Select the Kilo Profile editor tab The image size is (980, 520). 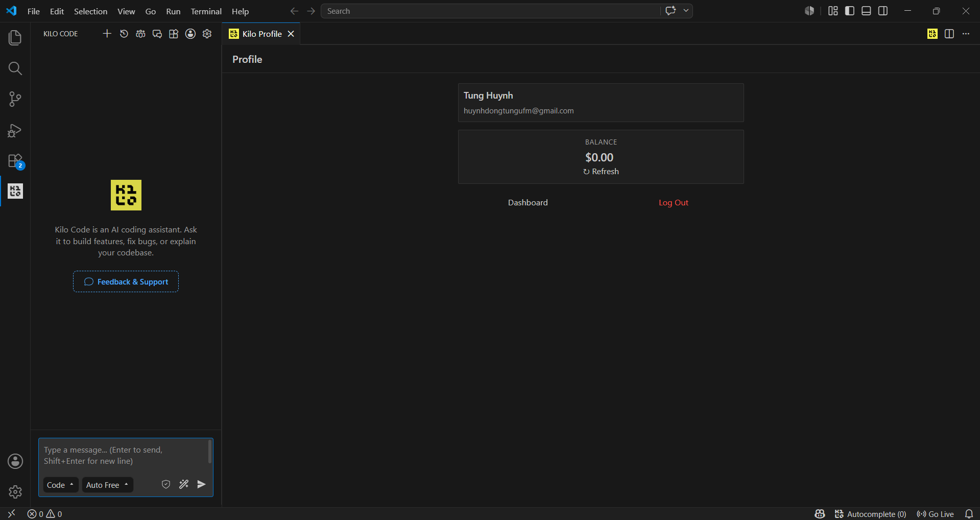click(x=261, y=34)
